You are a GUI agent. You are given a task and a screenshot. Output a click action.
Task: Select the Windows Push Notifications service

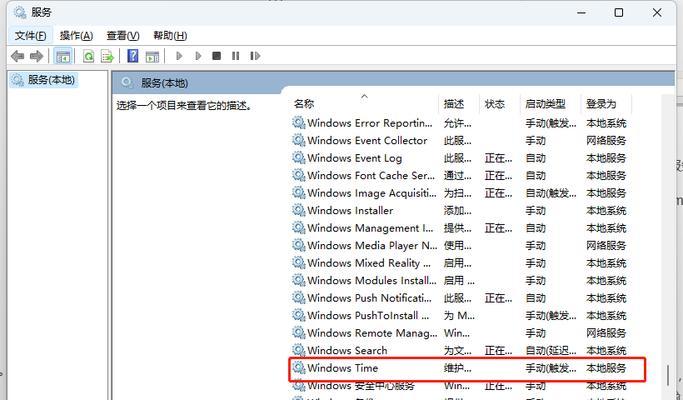pos(462,298)
